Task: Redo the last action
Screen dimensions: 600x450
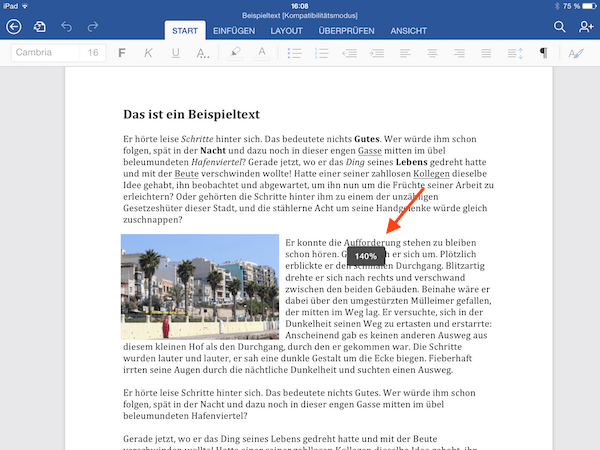Action: [x=93, y=27]
